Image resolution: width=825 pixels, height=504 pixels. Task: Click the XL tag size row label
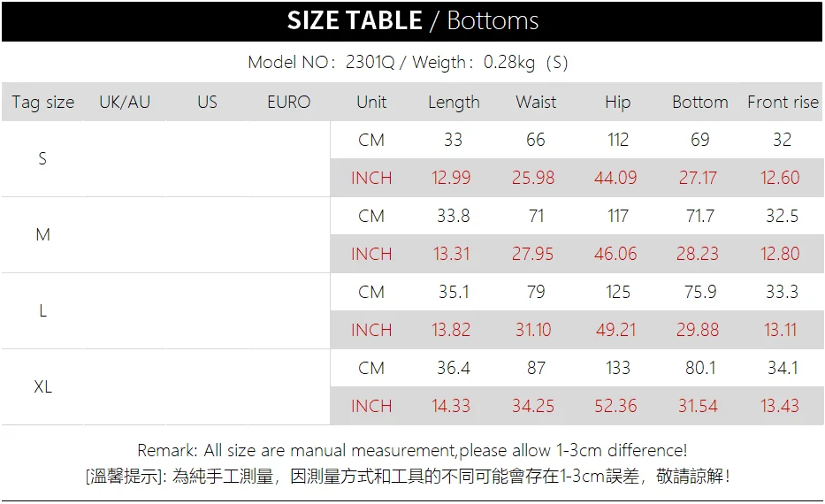point(42,387)
